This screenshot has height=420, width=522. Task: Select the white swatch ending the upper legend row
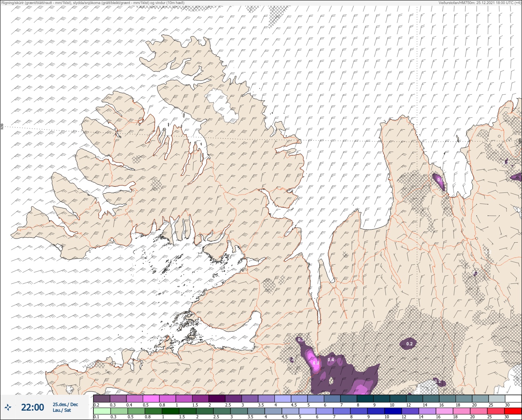tap(513, 398)
